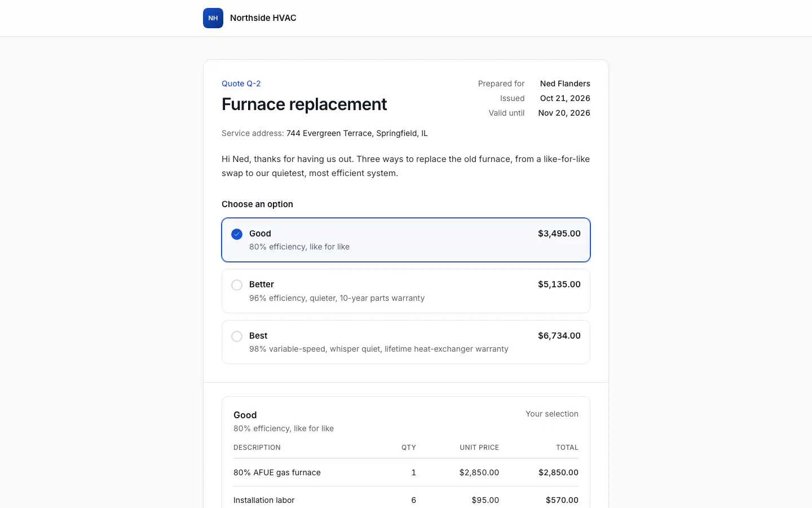Image resolution: width=812 pixels, height=508 pixels.
Task: Click the TOTAL column header
Action: 567,448
